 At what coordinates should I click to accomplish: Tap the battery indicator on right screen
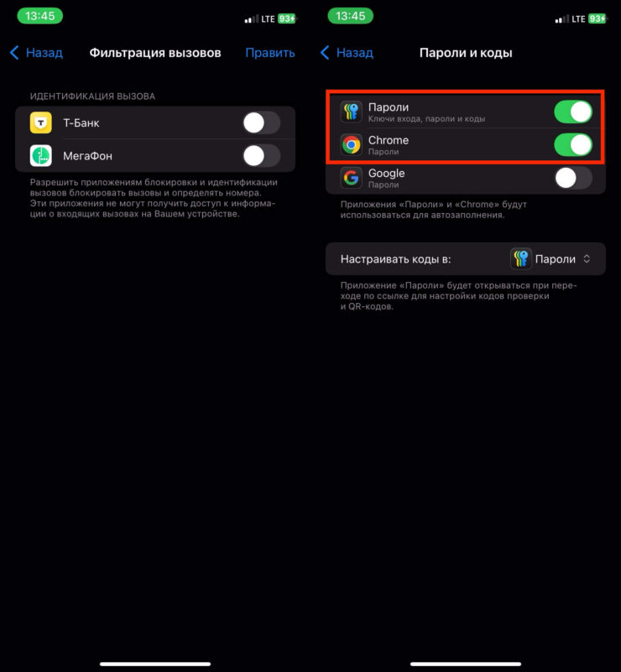pyautogui.click(x=598, y=18)
